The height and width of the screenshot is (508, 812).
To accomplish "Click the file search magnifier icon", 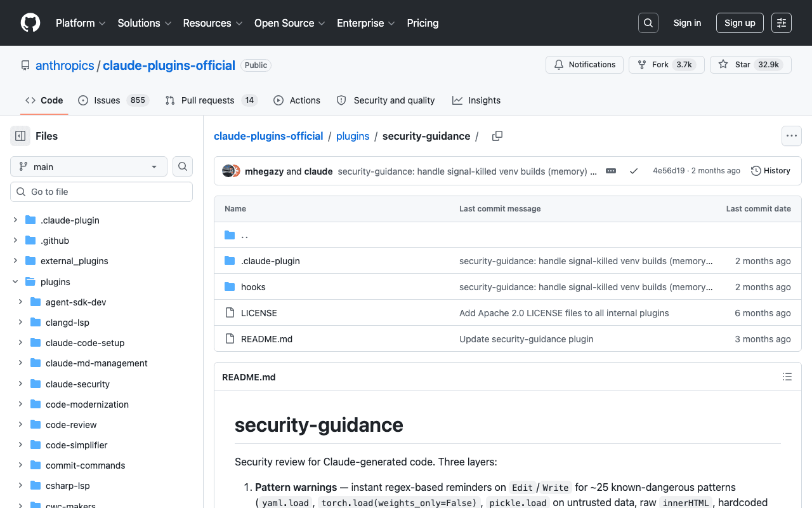I will (183, 166).
